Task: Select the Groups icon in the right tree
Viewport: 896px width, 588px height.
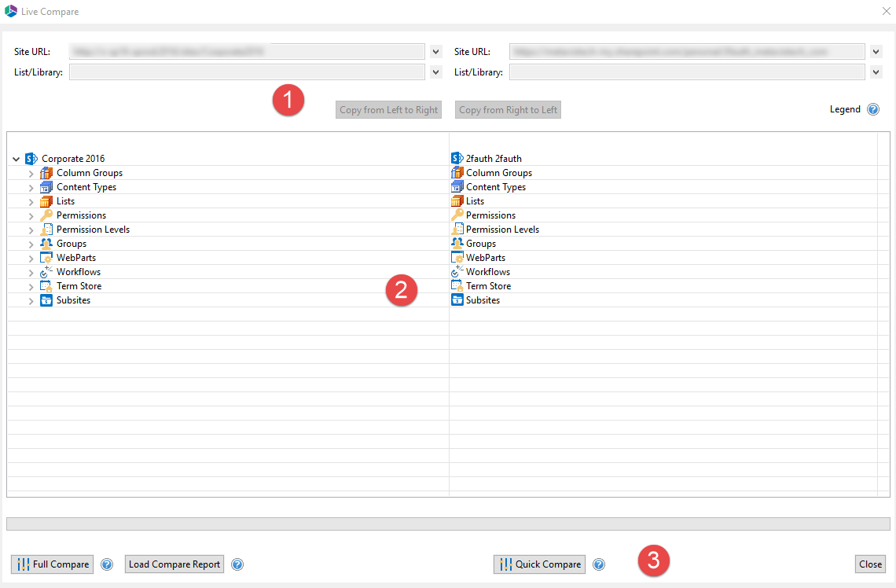Action: [457, 243]
